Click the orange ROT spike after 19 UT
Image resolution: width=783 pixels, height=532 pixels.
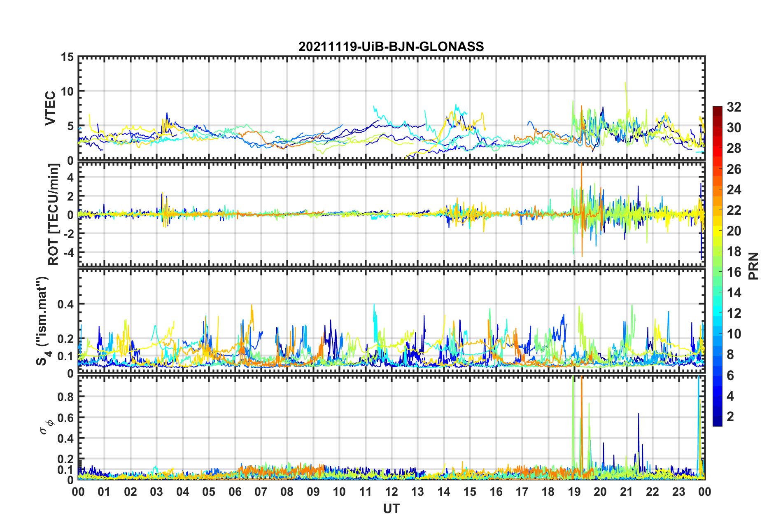(582, 210)
